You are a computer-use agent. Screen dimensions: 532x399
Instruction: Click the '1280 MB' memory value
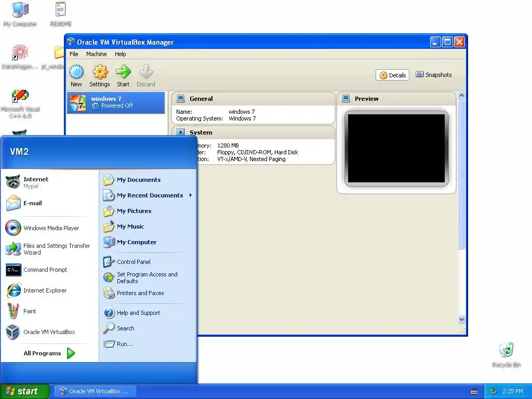(x=228, y=145)
